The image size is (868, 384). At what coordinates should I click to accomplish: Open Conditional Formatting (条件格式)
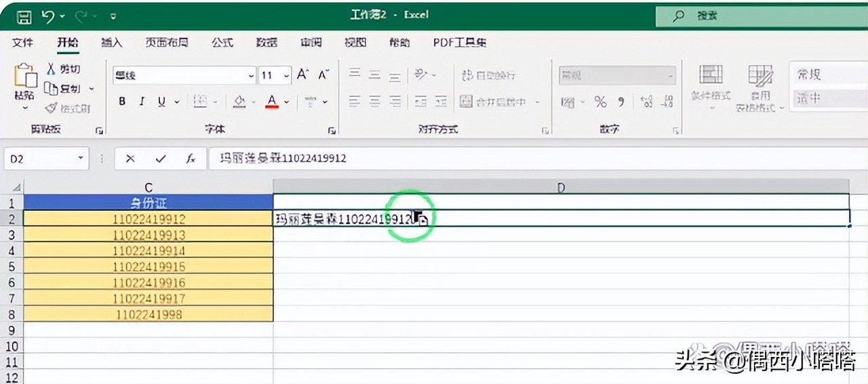coord(711,88)
